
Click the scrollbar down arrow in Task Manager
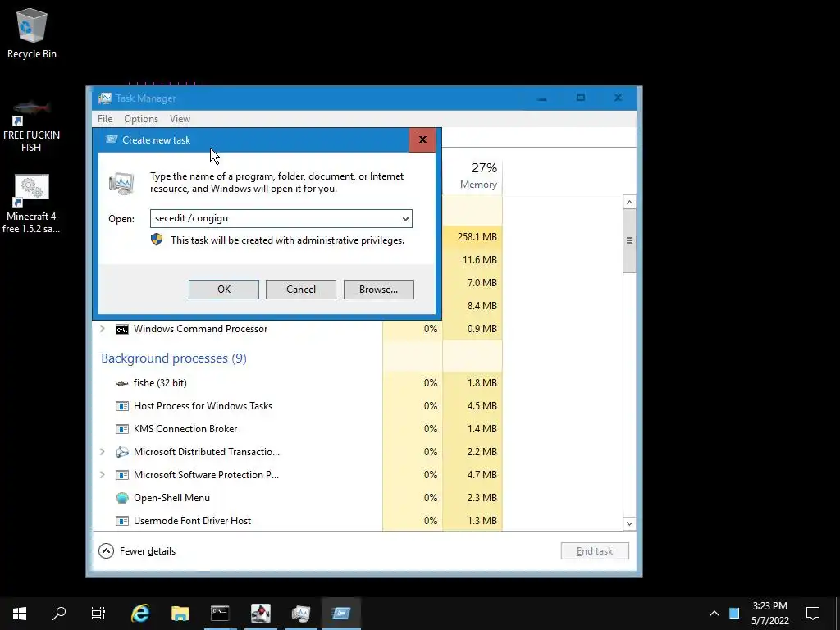[629, 523]
